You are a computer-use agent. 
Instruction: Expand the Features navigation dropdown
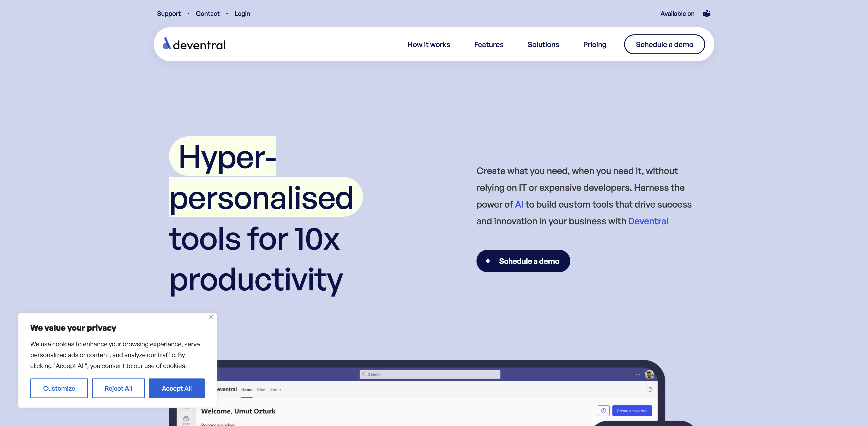(x=489, y=44)
